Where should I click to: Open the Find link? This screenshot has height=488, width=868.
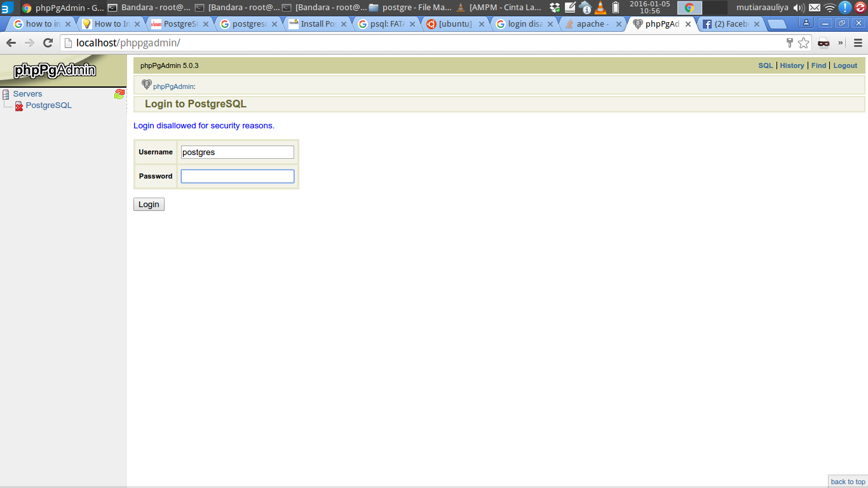818,65
